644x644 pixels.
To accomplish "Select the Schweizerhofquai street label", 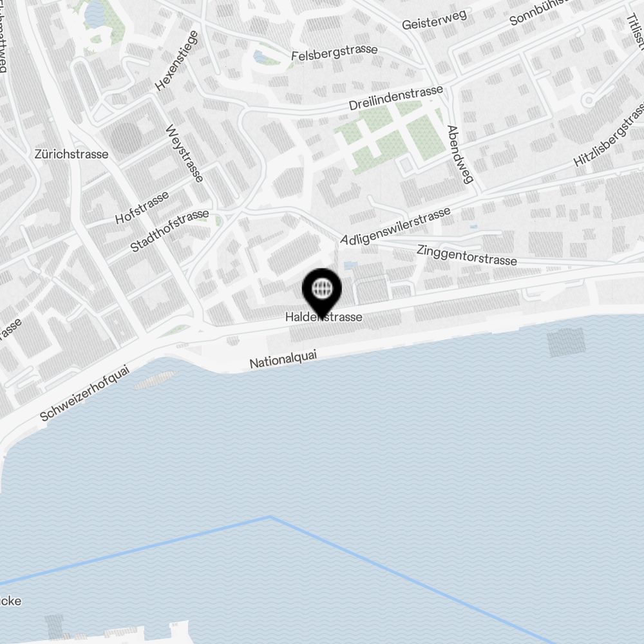I will pyautogui.click(x=85, y=393).
